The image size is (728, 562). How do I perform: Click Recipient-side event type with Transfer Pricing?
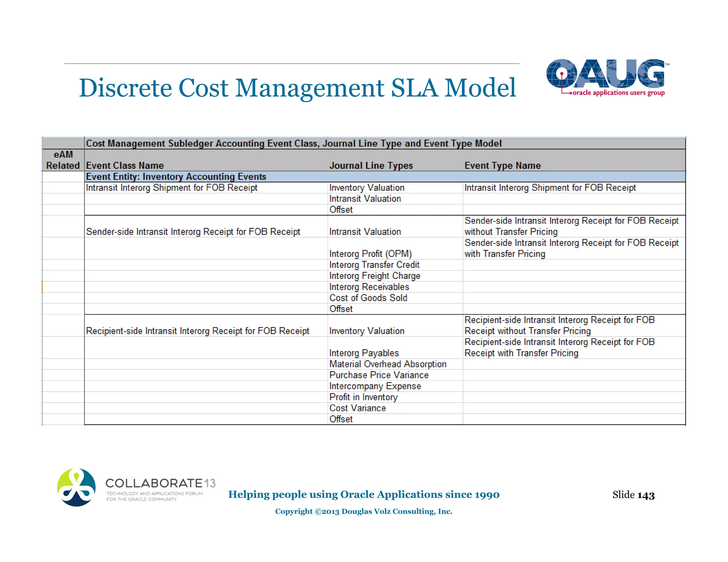click(x=560, y=347)
